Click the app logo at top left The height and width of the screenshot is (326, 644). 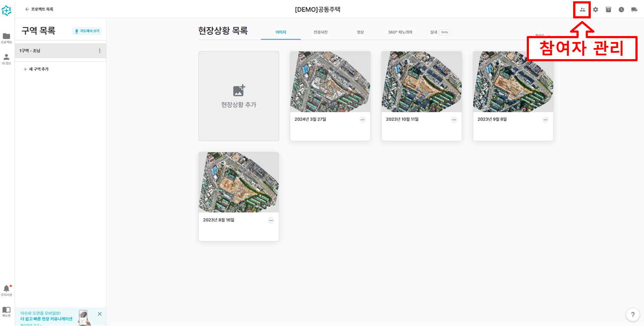pyautogui.click(x=6, y=9)
